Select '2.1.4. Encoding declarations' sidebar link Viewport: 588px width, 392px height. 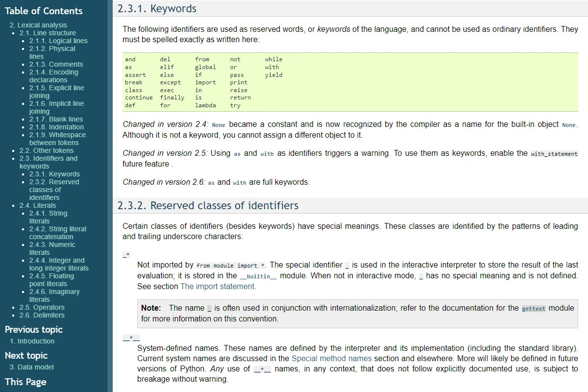53,76
